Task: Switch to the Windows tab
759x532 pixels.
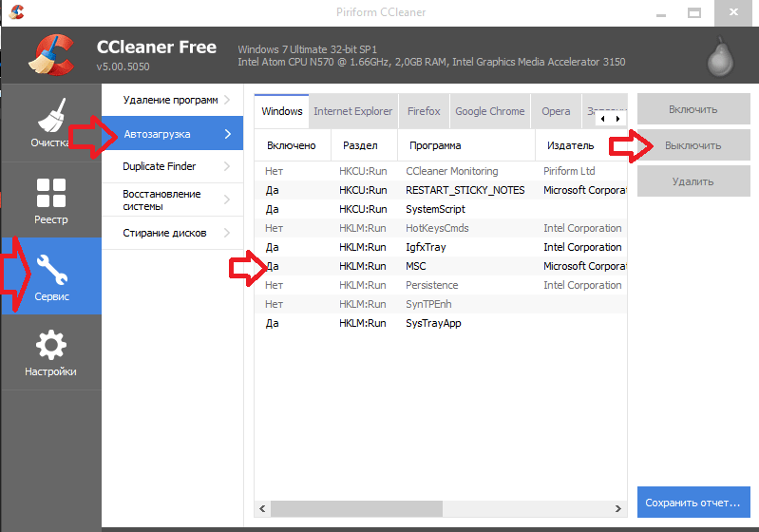Action: [282, 111]
